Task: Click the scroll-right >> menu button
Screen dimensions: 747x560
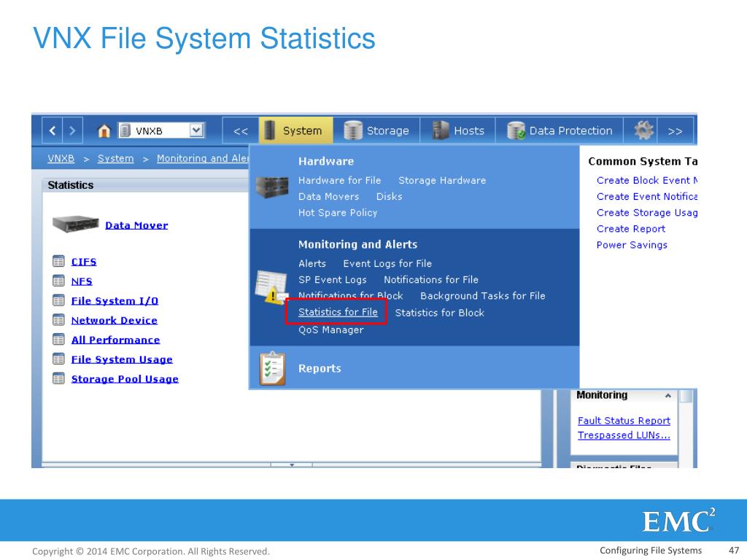Action: [x=675, y=131]
